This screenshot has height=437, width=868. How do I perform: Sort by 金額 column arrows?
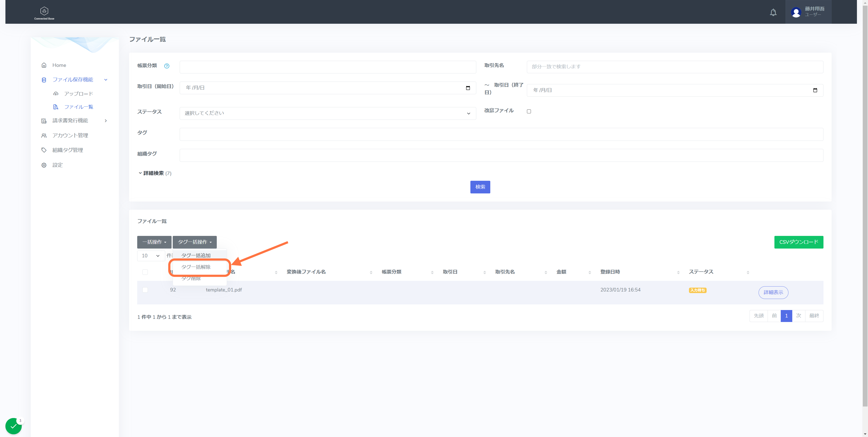pos(590,272)
